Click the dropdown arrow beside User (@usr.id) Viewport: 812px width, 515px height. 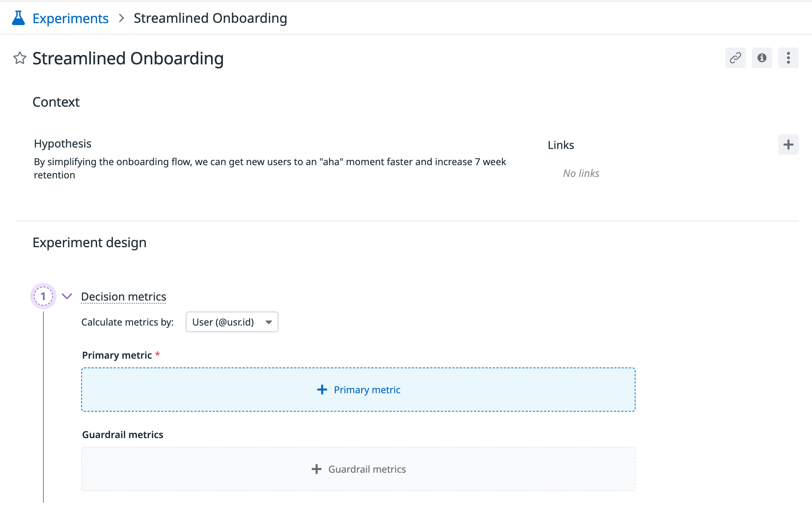pos(269,322)
